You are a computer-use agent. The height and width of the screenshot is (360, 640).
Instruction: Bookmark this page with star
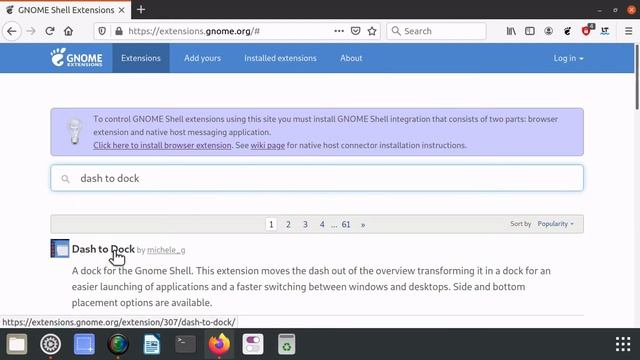point(372,31)
